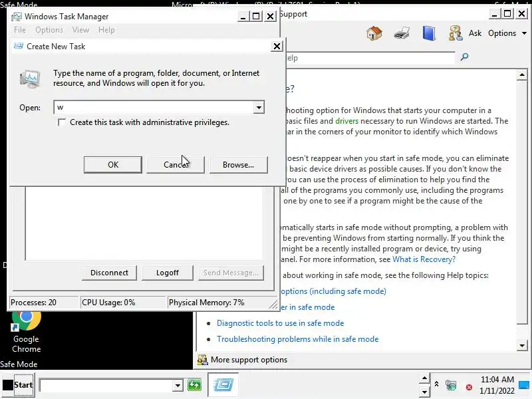532x399 pixels.
Task: Show hidden tray icons chevron
Action: (437, 384)
